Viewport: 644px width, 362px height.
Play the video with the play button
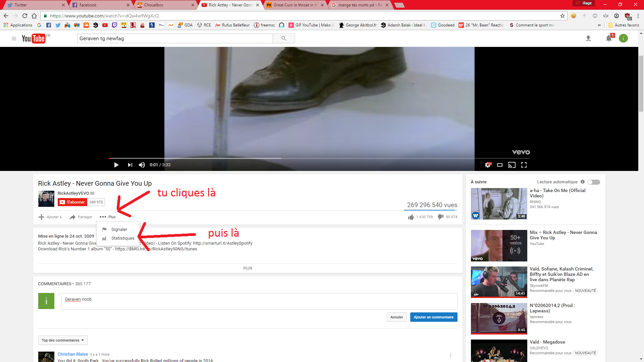pyautogui.click(x=116, y=165)
